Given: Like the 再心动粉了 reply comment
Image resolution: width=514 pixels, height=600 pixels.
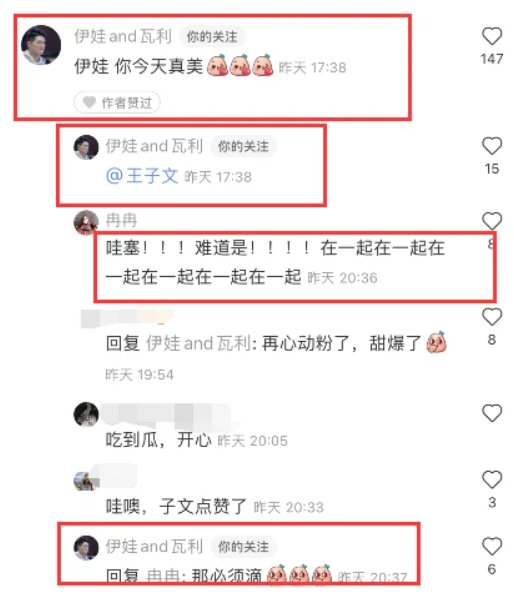Looking at the screenshot, I should tap(492, 317).
